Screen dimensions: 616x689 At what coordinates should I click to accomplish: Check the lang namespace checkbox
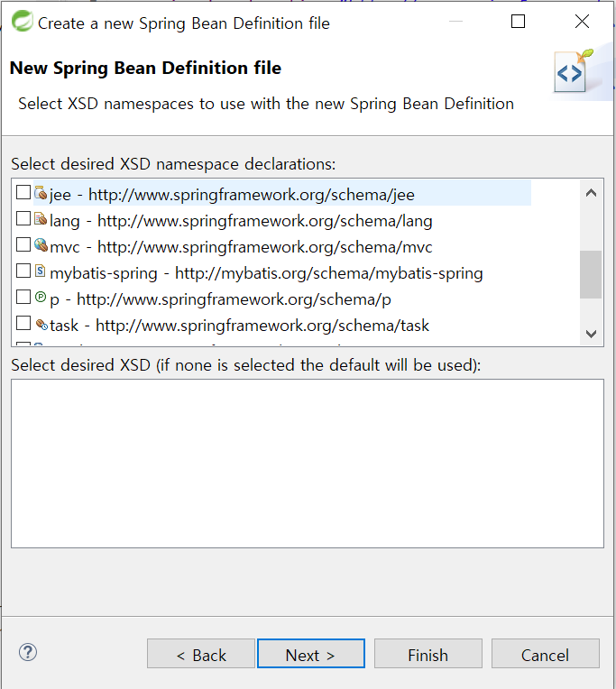click(23, 218)
